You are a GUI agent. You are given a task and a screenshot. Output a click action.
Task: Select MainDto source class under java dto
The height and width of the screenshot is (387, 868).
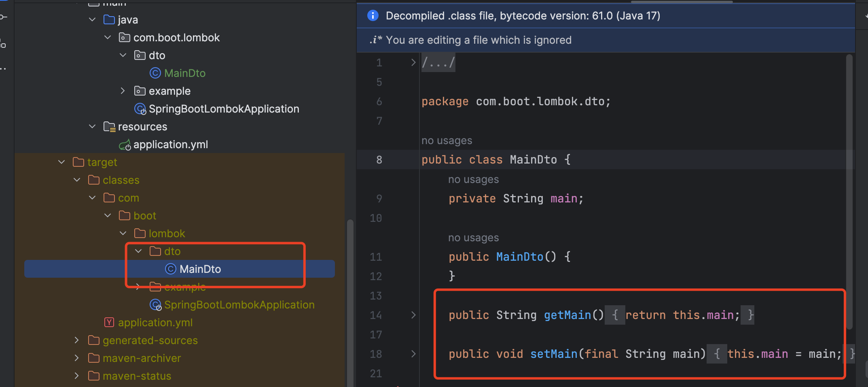point(185,73)
